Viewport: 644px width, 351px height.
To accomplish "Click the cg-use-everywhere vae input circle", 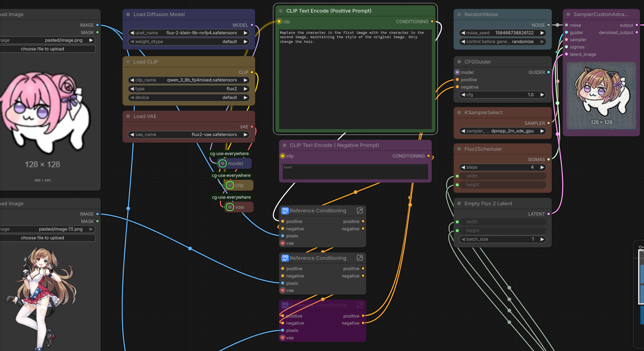I will tap(230, 207).
